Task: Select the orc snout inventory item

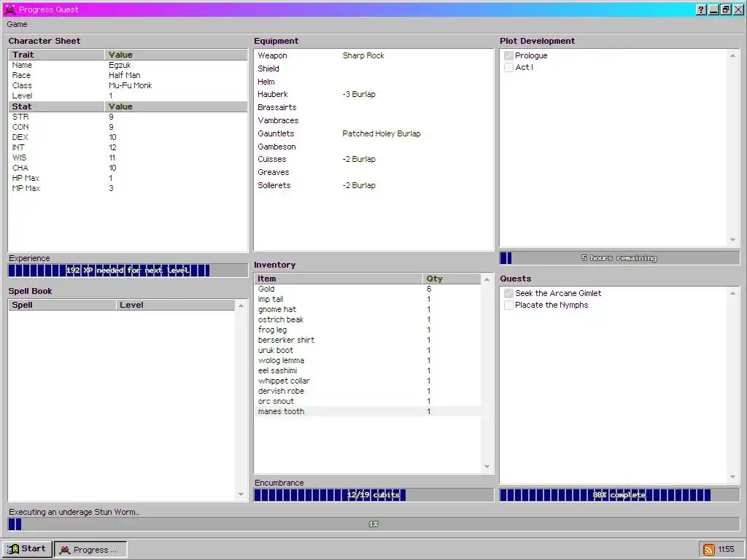Action: click(368, 402)
